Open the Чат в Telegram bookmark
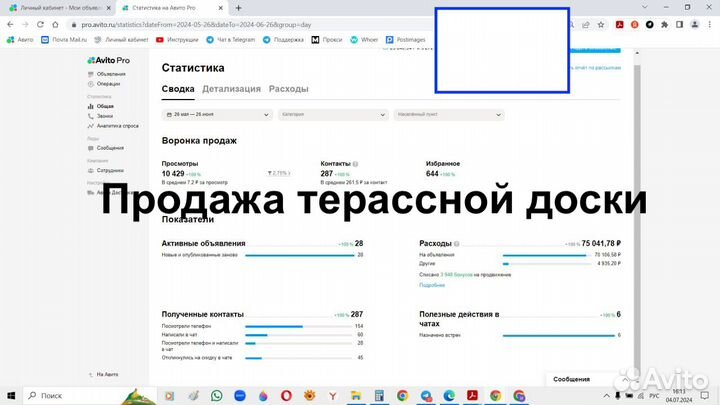This screenshot has width=720, height=405. (231, 40)
